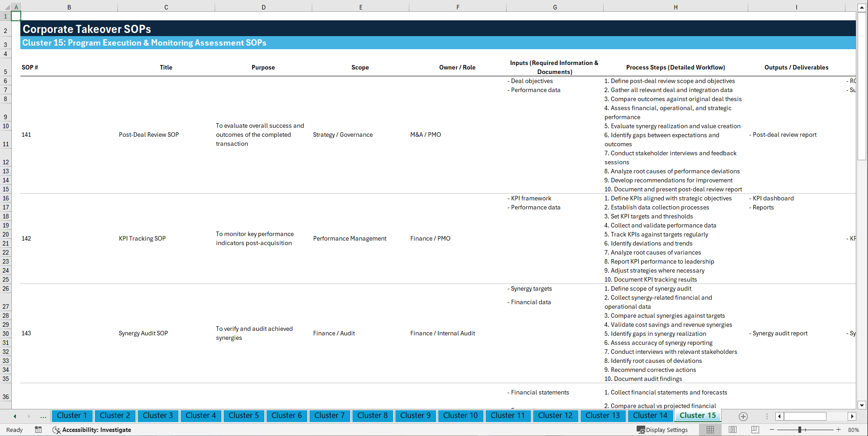The image size is (868, 436).
Task: Open Display Settings from the status bar
Action: point(662,430)
